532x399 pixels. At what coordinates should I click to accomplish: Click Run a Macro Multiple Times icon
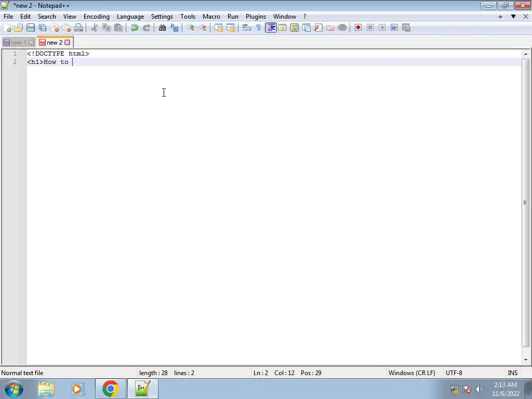[x=394, y=28]
